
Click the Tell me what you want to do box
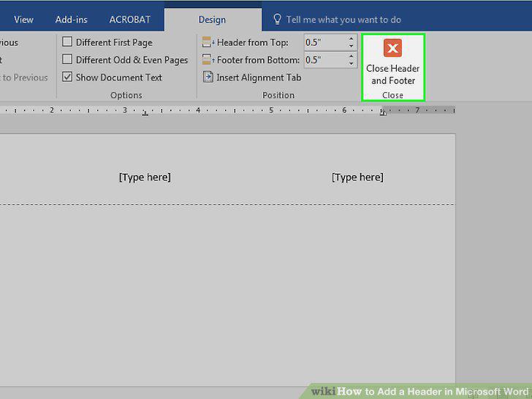click(x=343, y=20)
